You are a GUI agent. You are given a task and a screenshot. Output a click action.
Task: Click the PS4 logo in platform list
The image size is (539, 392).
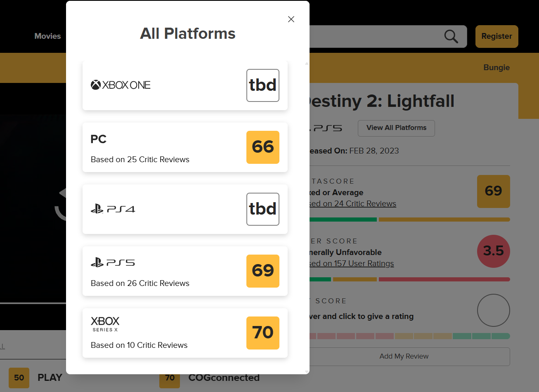(x=113, y=209)
